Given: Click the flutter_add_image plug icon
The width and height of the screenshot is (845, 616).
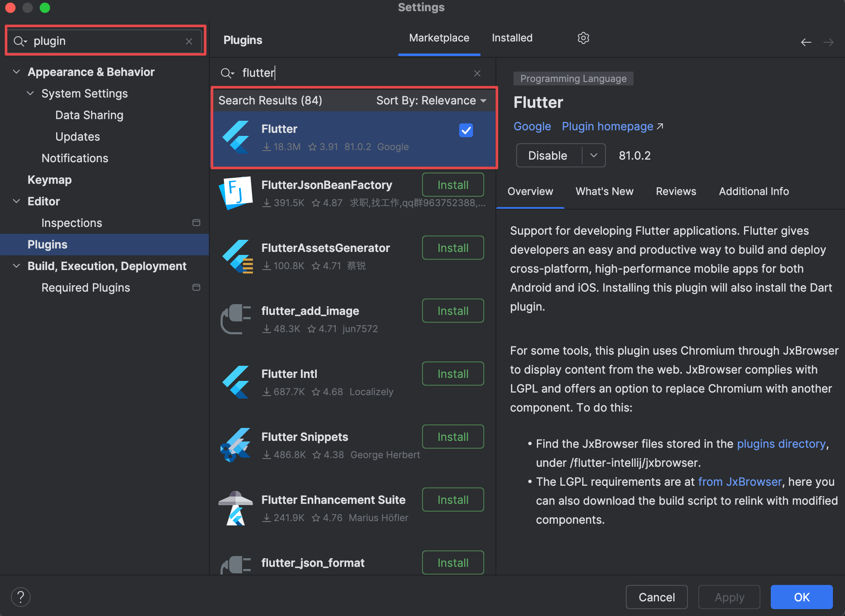Looking at the screenshot, I should [236, 319].
